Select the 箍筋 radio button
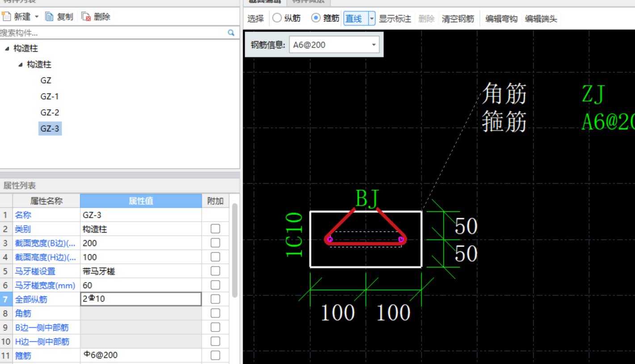This screenshot has width=635, height=364. tap(316, 18)
